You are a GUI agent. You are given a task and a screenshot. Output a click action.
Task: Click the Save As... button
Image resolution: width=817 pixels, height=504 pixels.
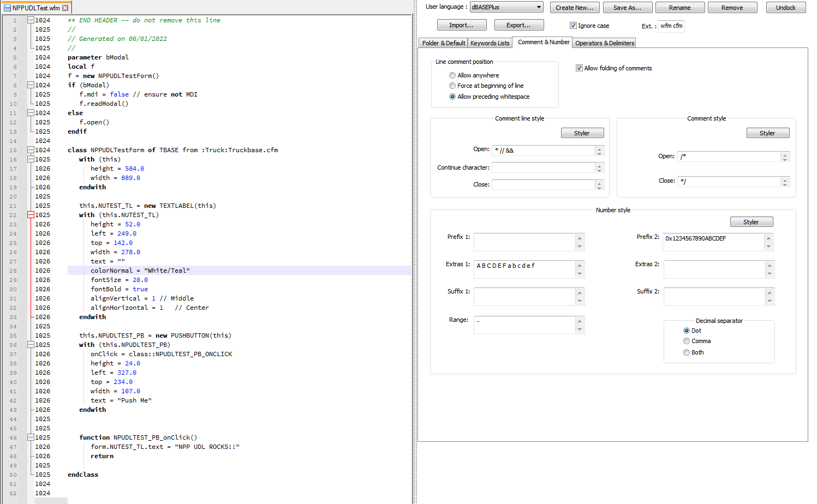coord(628,8)
